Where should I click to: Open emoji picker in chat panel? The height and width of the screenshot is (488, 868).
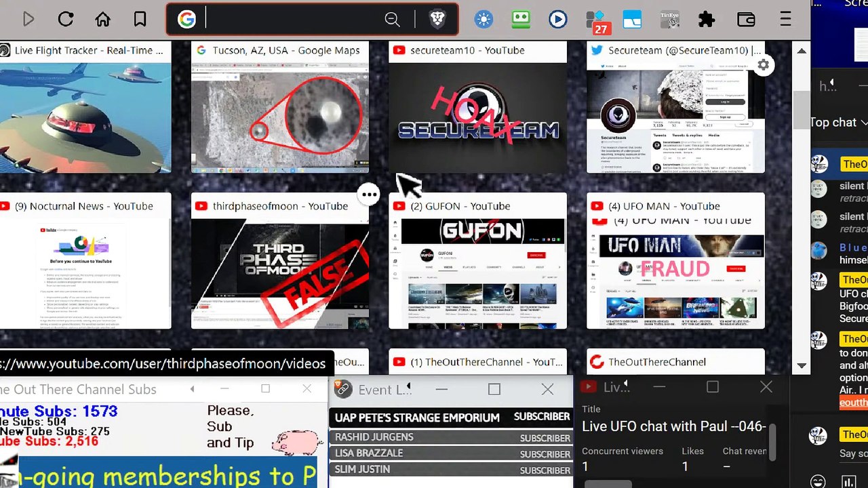[x=818, y=482]
